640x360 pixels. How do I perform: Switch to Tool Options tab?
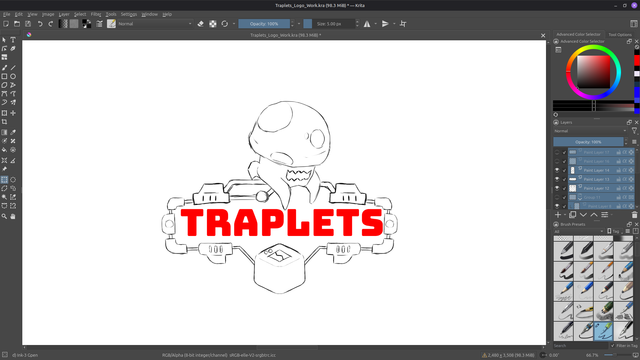coord(620,35)
